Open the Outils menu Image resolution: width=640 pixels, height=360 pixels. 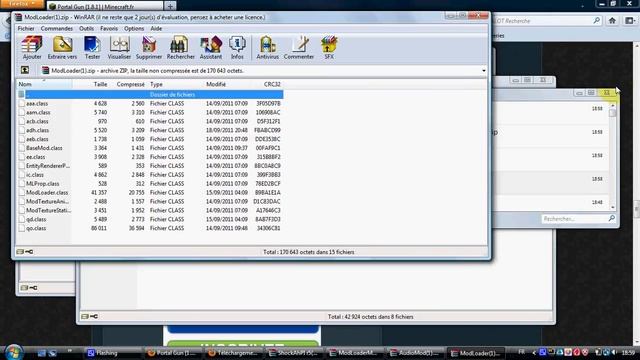coord(86,29)
